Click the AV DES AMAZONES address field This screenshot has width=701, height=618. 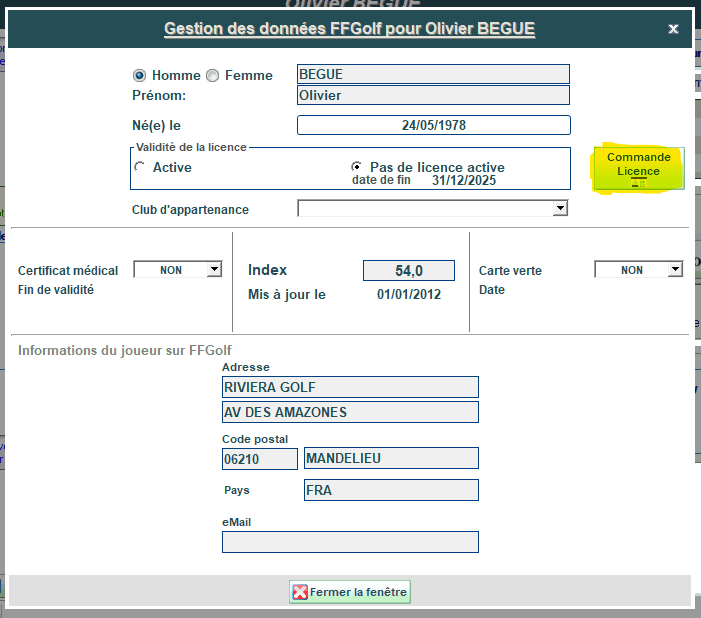tap(350, 412)
